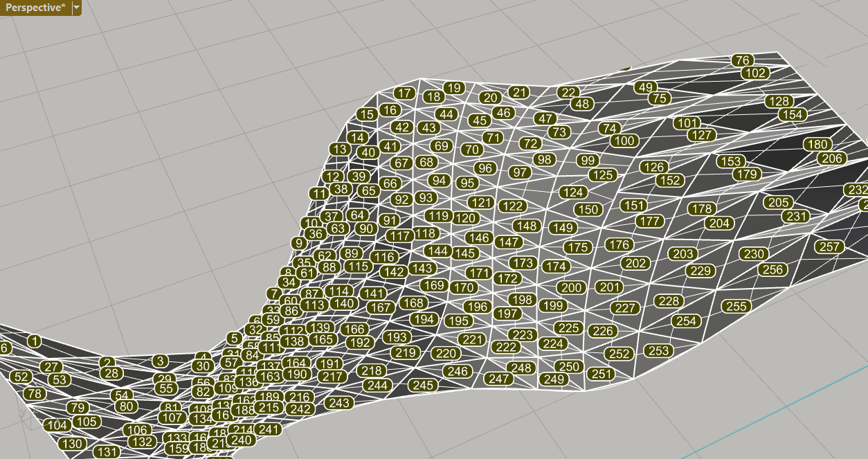The image size is (868, 459).
Task: Select face number 255
Action: tap(736, 306)
